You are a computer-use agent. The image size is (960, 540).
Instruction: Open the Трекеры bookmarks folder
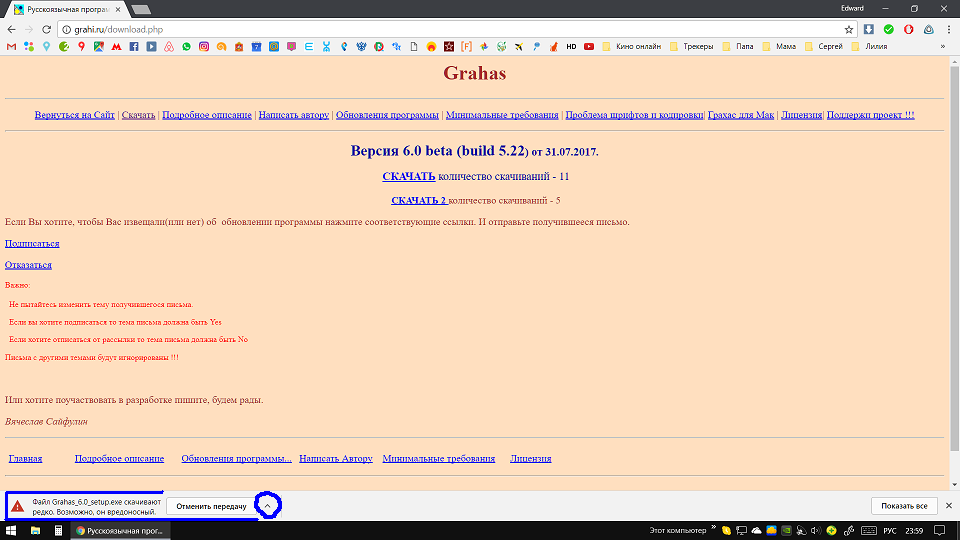pos(692,47)
